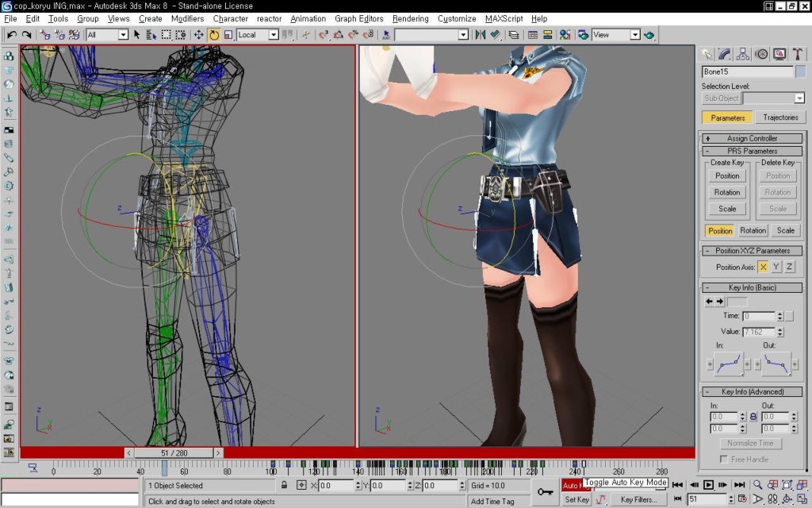Toggle the Selection Lock padlock icon

[285, 485]
